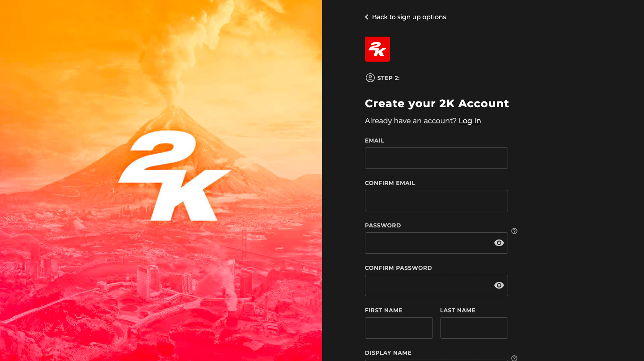Click the red 2K logo icon
The width and height of the screenshot is (644, 361).
pos(377,49)
